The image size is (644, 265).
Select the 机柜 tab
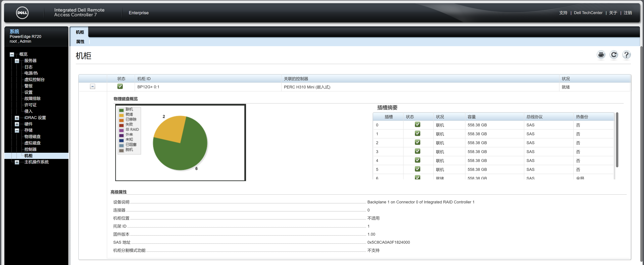80,32
